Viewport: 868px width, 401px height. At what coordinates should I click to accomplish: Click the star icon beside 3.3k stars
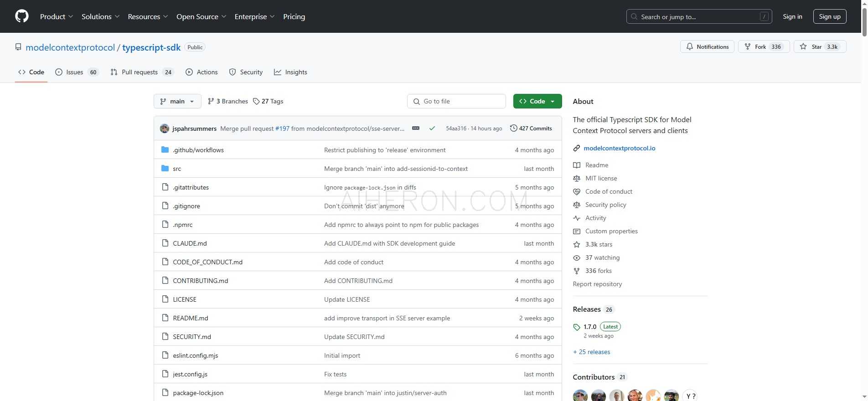coord(577,244)
